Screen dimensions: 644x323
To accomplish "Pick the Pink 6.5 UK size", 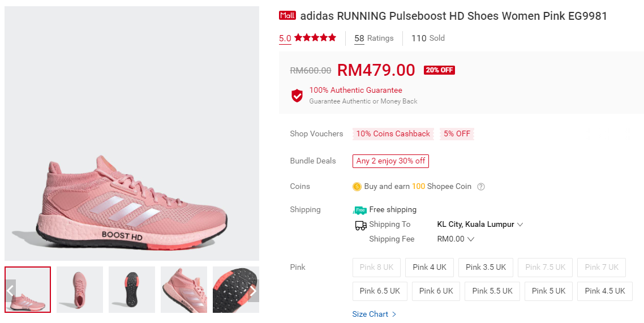I will 380,291.
